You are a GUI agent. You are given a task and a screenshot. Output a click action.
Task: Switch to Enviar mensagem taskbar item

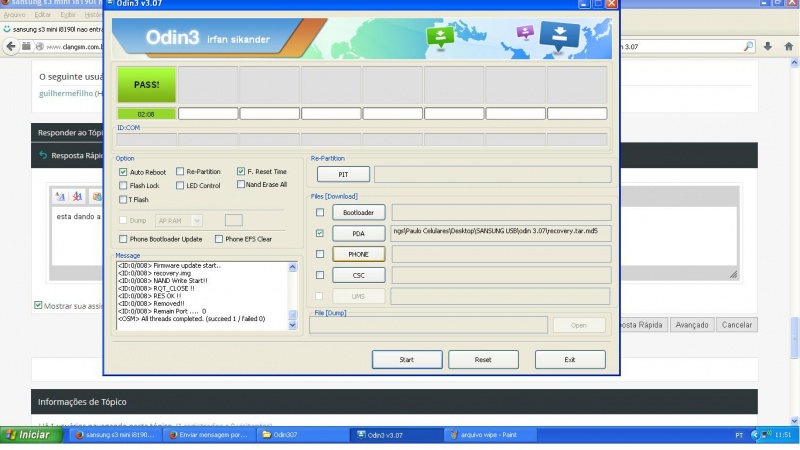[x=209, y=435]
